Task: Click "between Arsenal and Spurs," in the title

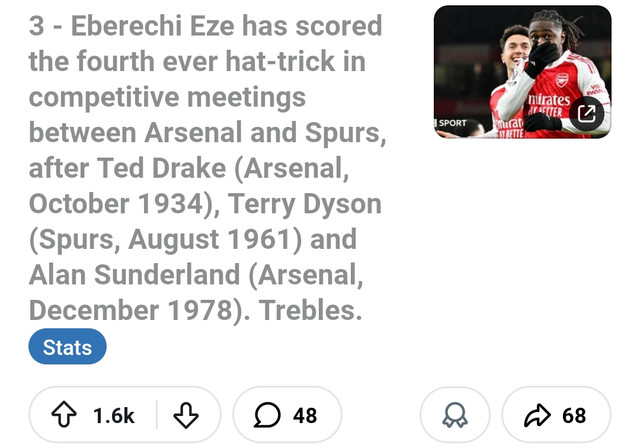Action: [x=207, y=133]
